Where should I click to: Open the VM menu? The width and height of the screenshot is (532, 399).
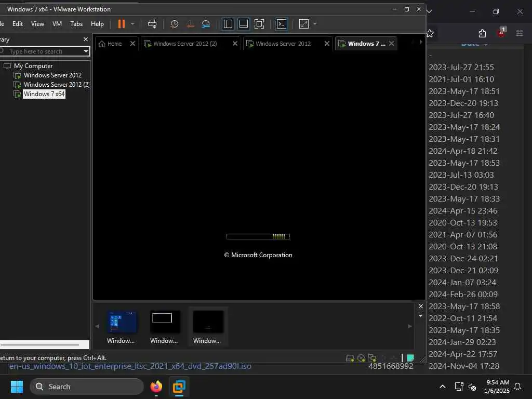coord(57,24)
